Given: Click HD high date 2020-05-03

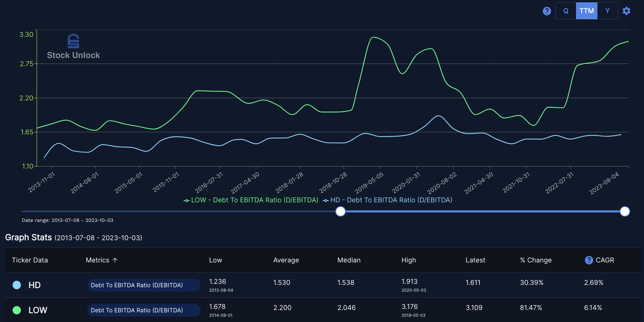Looking at the screenshot, I should (414, 290).
